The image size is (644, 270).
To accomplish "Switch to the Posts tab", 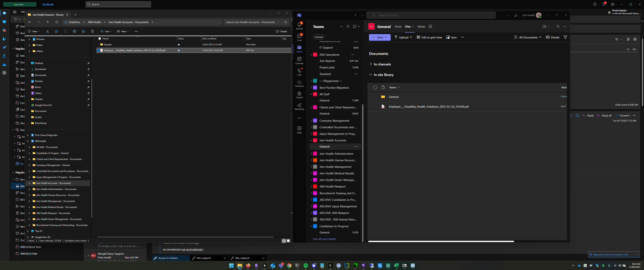I will [x=398, y=27].
